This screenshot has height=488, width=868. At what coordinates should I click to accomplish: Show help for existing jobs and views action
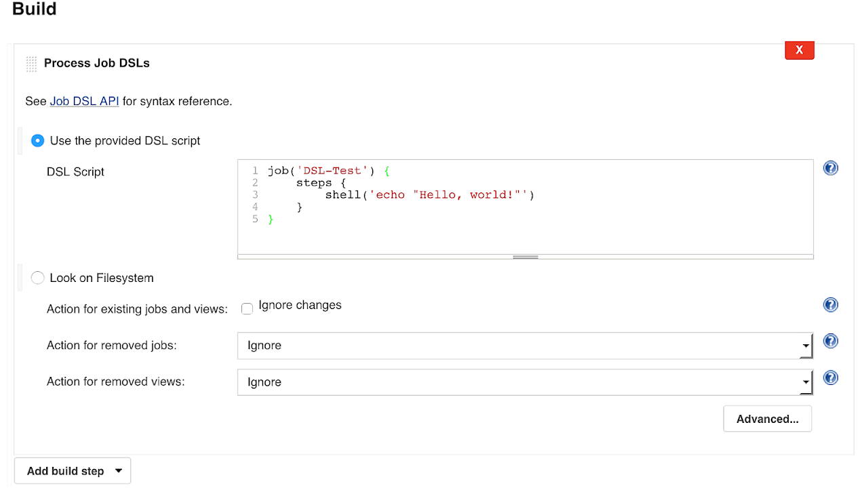coord(830,305)
